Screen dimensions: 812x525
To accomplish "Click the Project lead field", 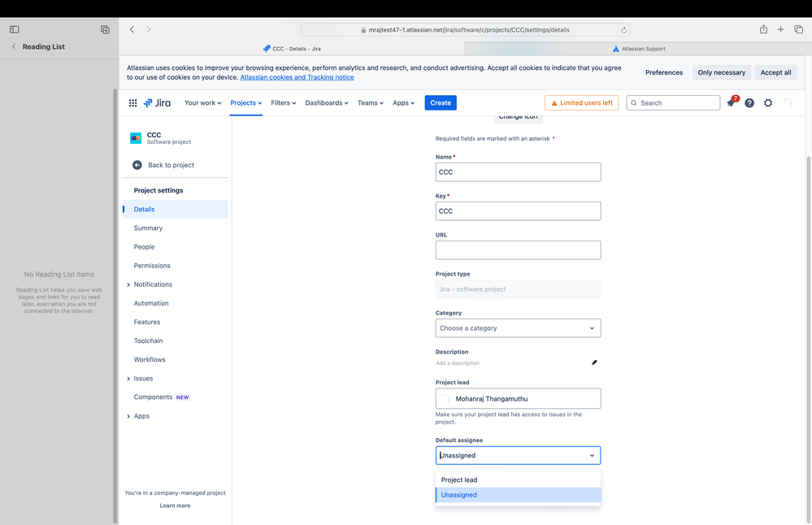I will (518, 399).
